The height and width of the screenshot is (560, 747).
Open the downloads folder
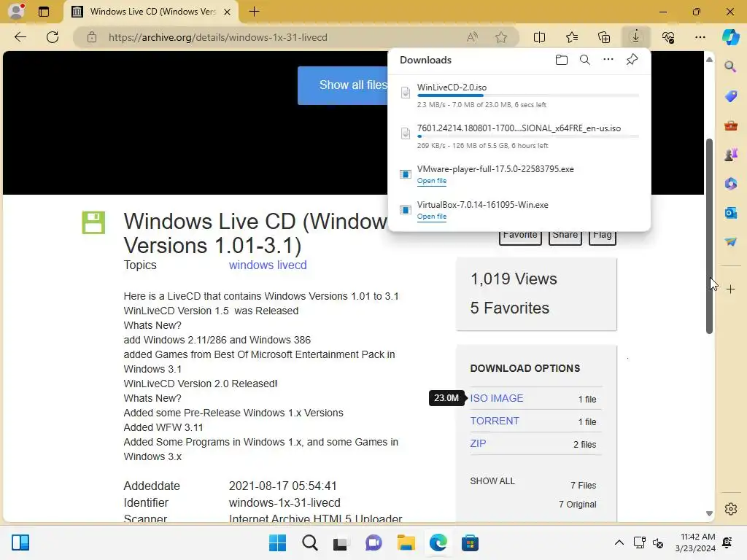pos(562,60)
